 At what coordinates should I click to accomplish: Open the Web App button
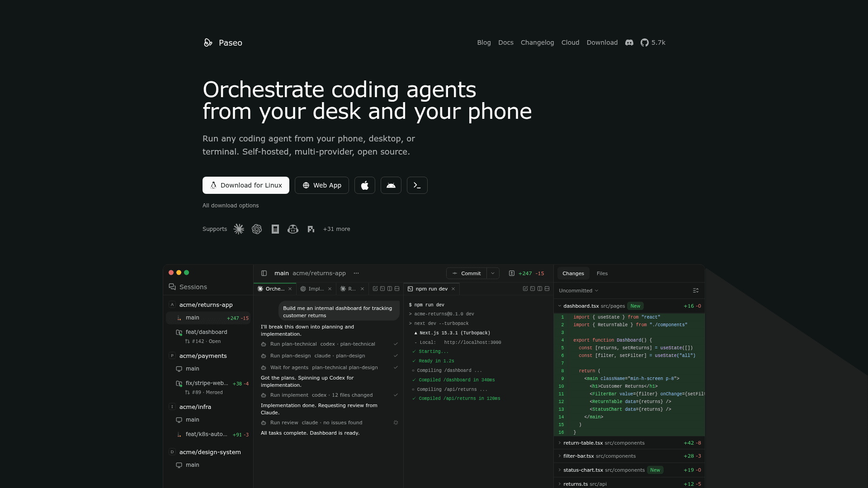(322, 185)
